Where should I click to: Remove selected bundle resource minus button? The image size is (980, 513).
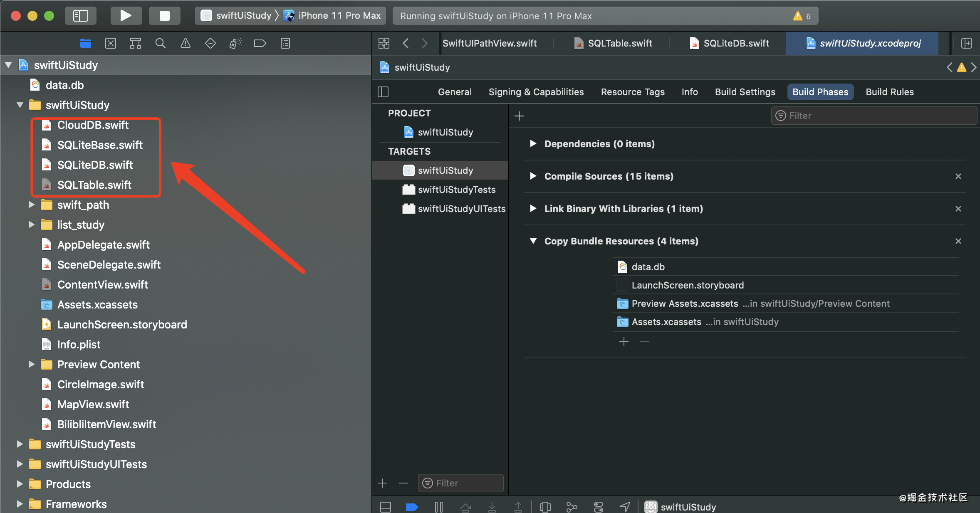coord(645,342)
